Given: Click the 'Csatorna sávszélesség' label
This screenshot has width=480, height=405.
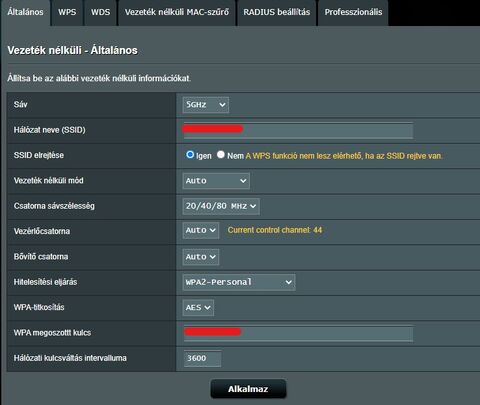Looking at the screenshot, I should [54, 206].
